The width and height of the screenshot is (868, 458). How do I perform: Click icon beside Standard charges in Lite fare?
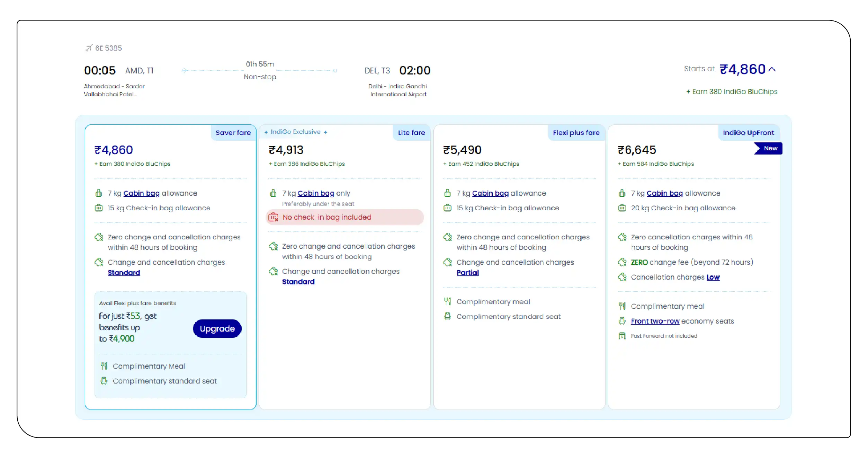pos(274,271)
